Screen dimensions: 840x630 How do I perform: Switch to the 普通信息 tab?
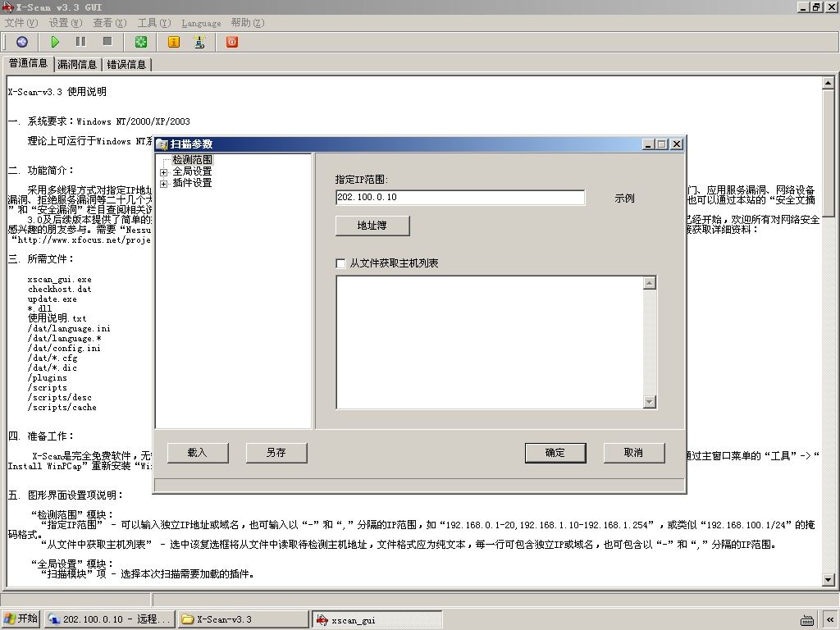click(x=28, y=63)
